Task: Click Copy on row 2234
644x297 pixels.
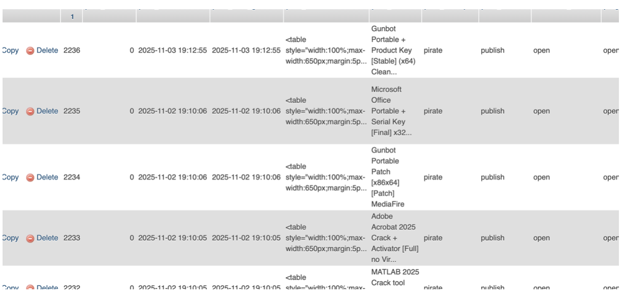Action: pos(11,177)
